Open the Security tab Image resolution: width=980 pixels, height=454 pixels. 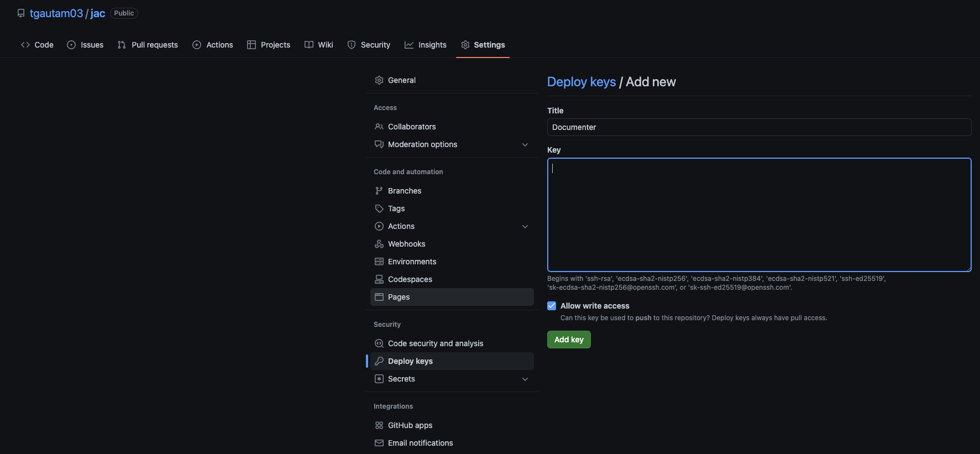[369, 45]
